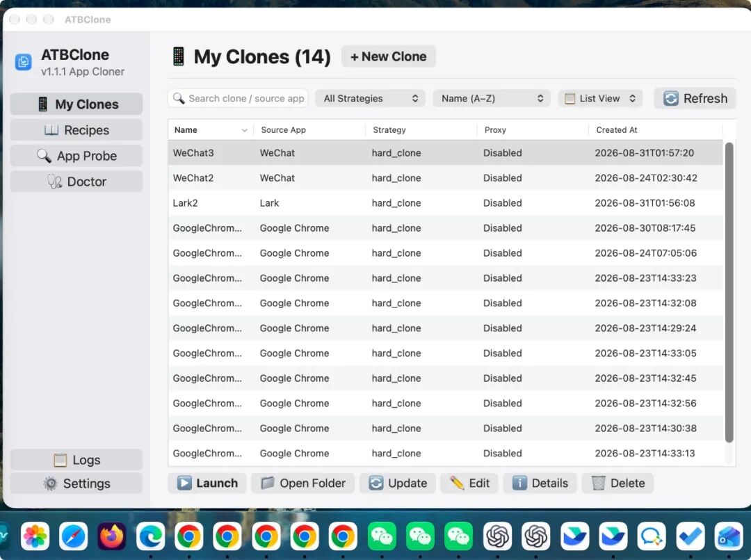Select the clone created 2026-08-23T14:32:45
This screenshot has width=751, height=560.
click(446, 378)
